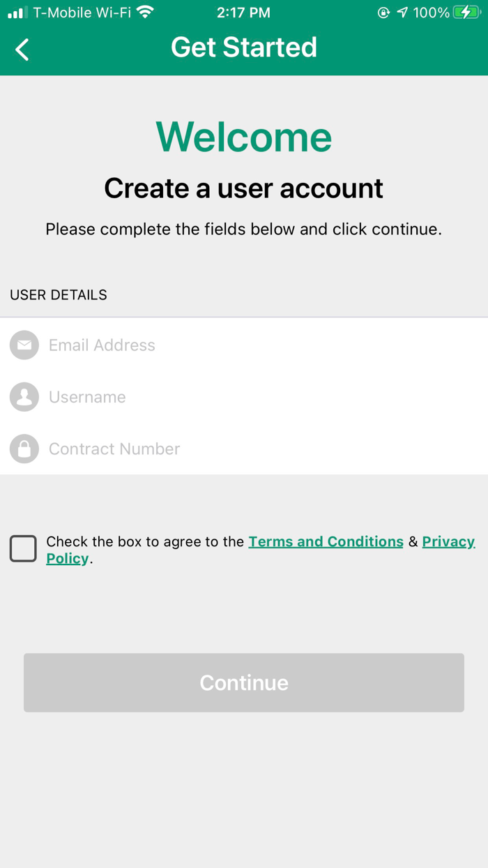
Task: Select the person icon next to Username
Action: (x=24, y=396)
